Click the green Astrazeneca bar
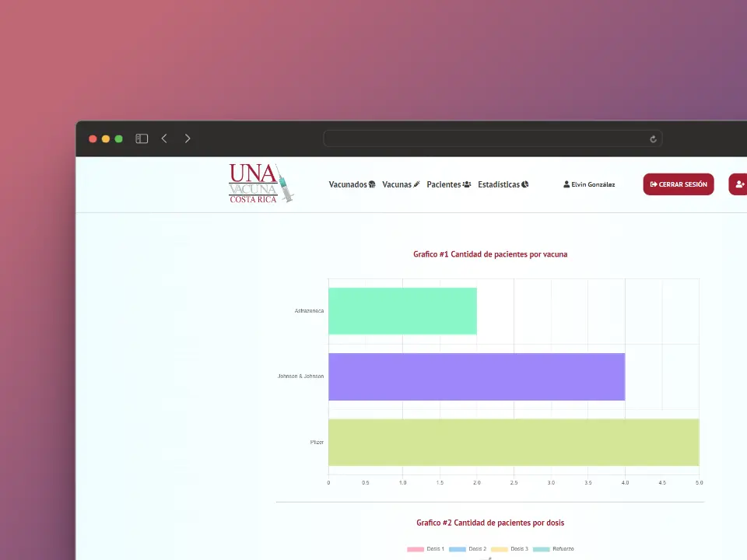 pos(402,311)
